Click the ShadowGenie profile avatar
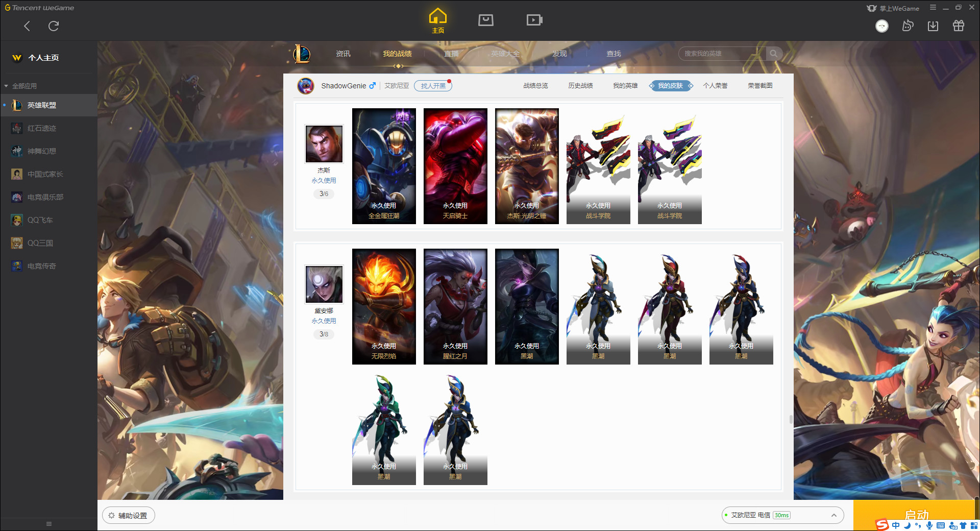 tap(306, 86)
